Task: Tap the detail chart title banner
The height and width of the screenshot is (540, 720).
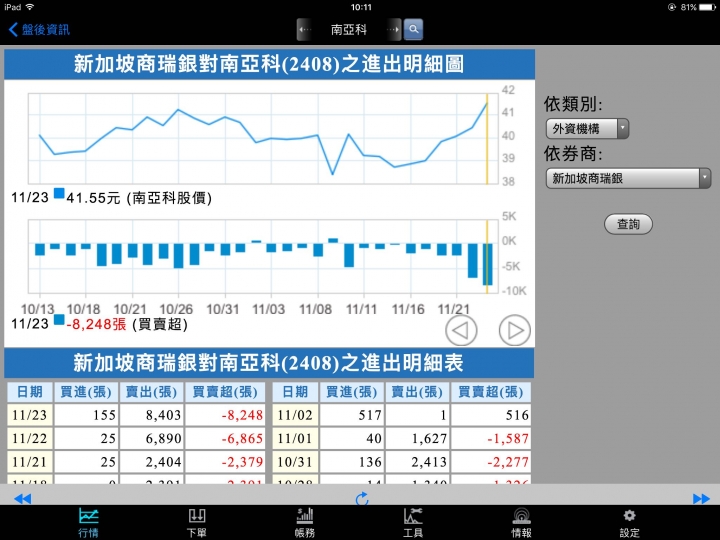Action: pos(270,64)
